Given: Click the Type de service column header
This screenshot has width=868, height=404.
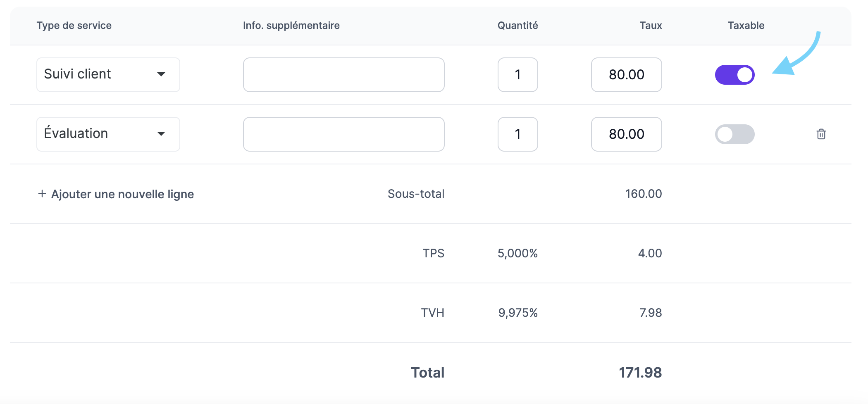Looking at the screenshot, I should (74, 26).
